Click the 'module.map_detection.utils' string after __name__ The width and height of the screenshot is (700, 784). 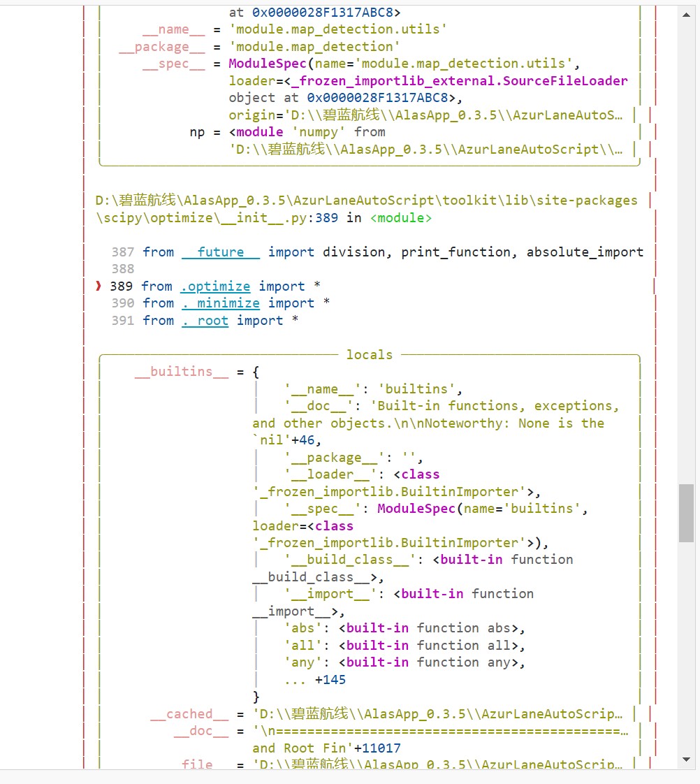338,29
